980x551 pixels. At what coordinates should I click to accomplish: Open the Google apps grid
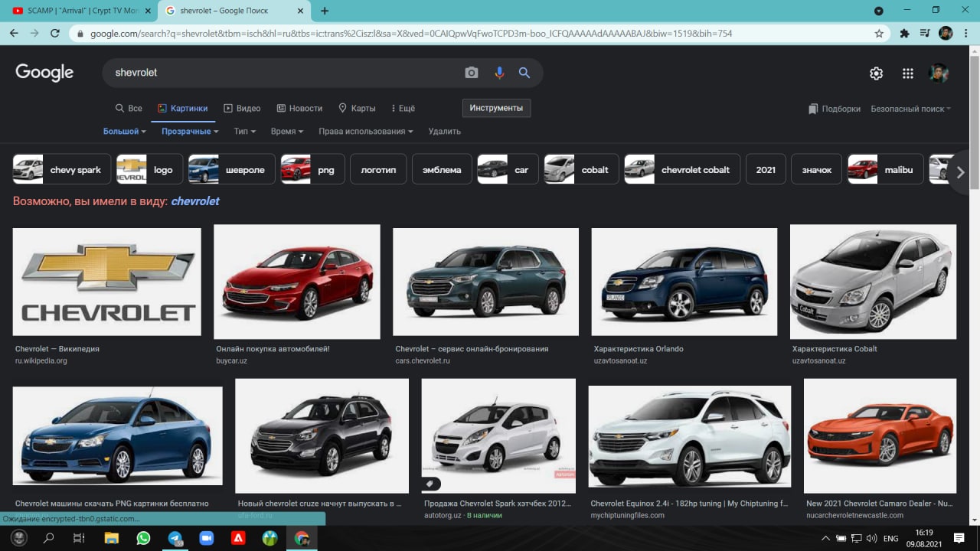pos(908,73)
